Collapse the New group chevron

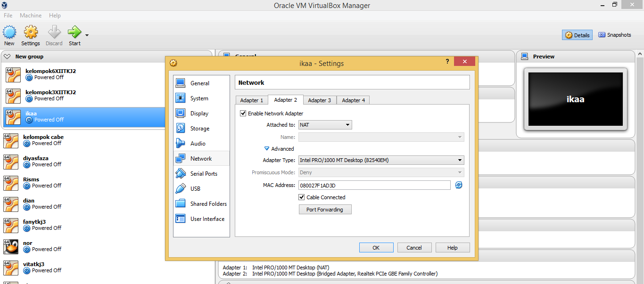(7, 57)
